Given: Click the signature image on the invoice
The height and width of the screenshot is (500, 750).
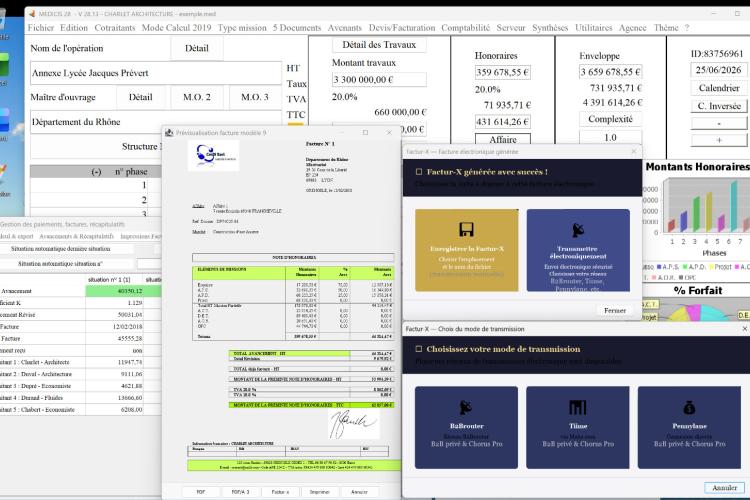Looking at the screenshot, I should [x=353, y=424].
